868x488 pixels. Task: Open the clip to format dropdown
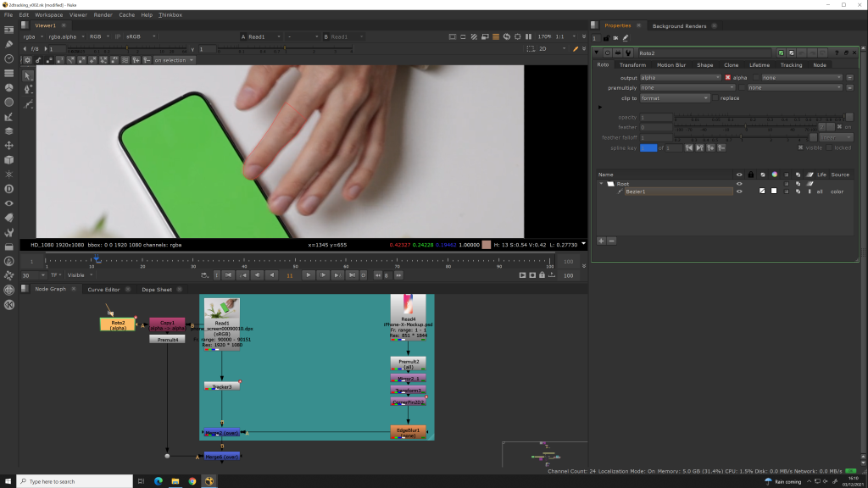(x=674, y=98)
